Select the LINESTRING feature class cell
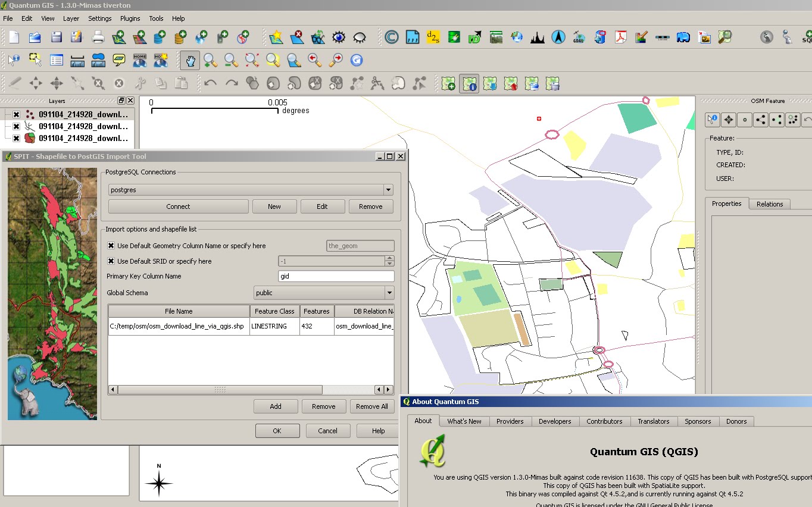Viewport: 812px width, 507px height. pyautogui.click(x=274, y=326)
